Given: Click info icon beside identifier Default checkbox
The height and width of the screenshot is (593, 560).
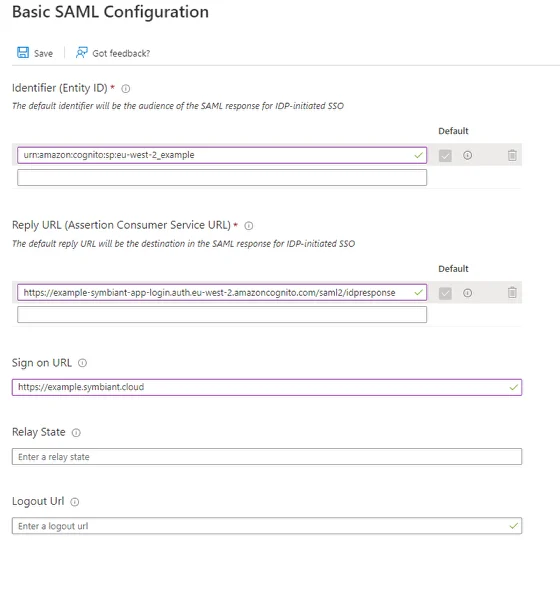Looking at the screenshot, I should tap(467, 155).
